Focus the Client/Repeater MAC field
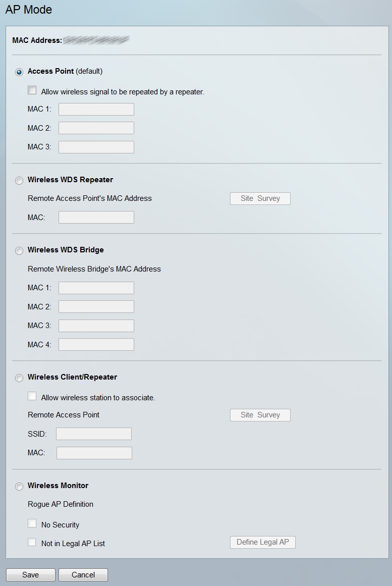The height and width of the screenshot is (586, 392). pos(94,453)
